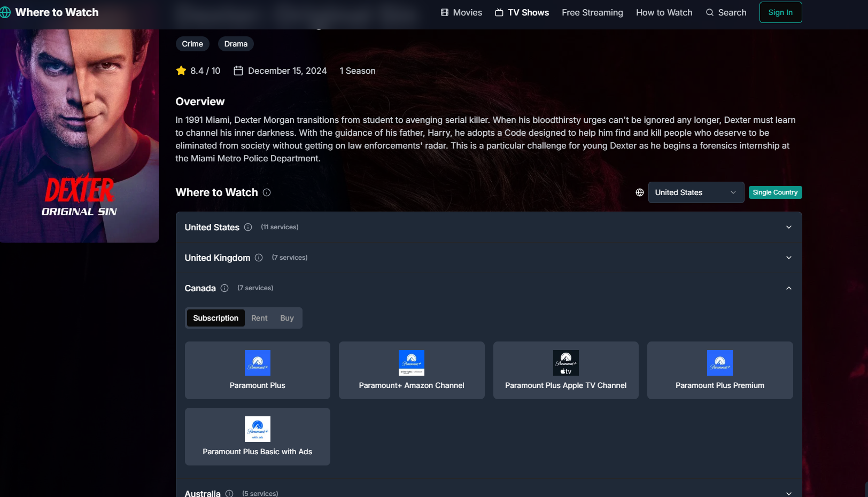Click the gold rating star icon
The width and height of the screenshot is (868, 497).
[181, 71]
